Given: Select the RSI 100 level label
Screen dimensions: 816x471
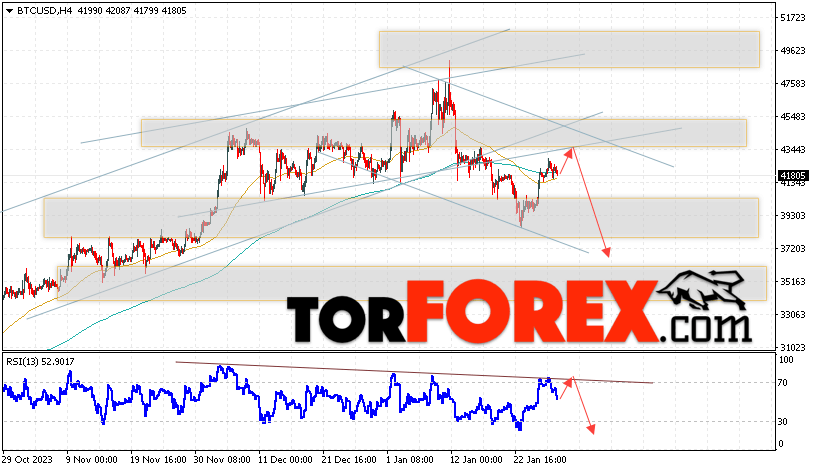Looking at the screenshot, I should point(786,360).
